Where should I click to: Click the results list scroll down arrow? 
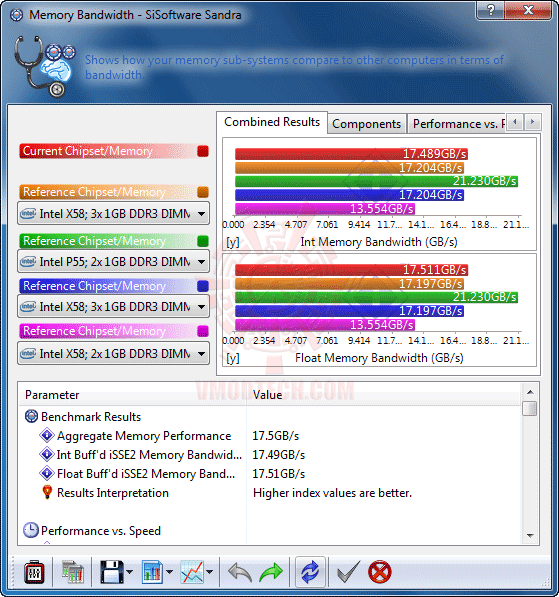[530, 536]
